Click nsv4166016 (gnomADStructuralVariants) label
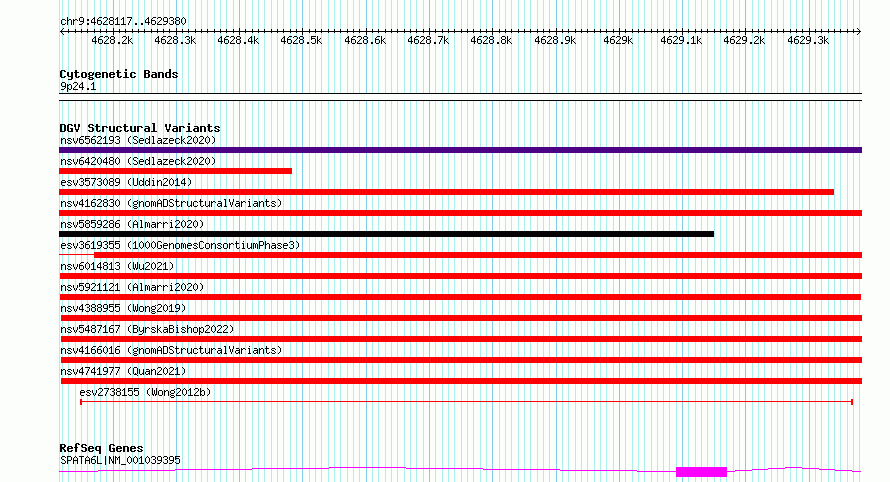This screenshot has width=890, height=482. (x=171, y=350)
